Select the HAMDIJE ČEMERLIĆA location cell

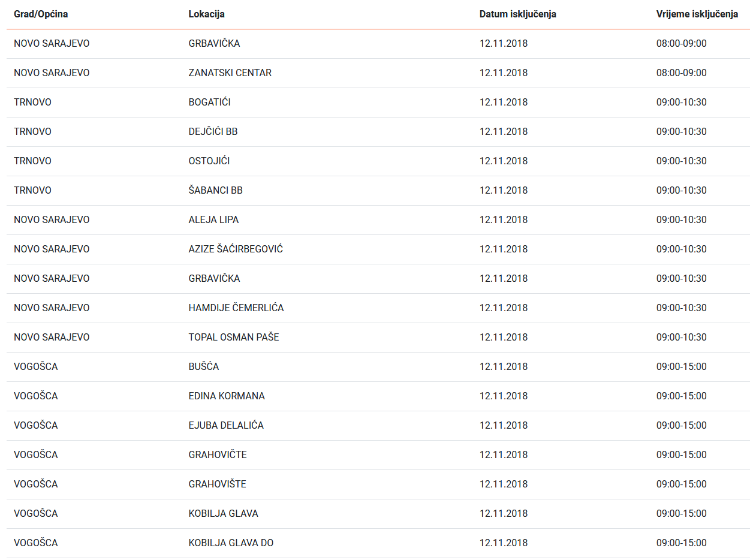point(236,308)
